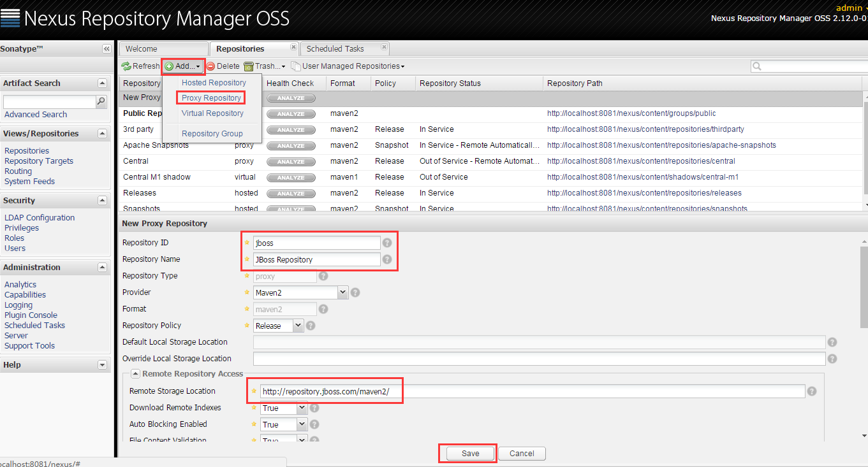Delete the selected repository
The image size is (868, 467).
coord(223,66)
